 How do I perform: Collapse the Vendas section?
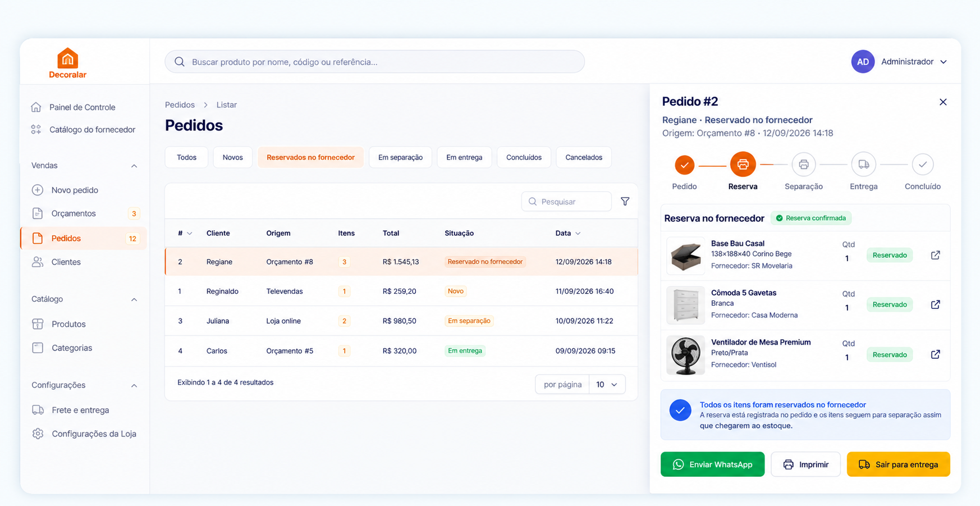[x=134, y=166]
